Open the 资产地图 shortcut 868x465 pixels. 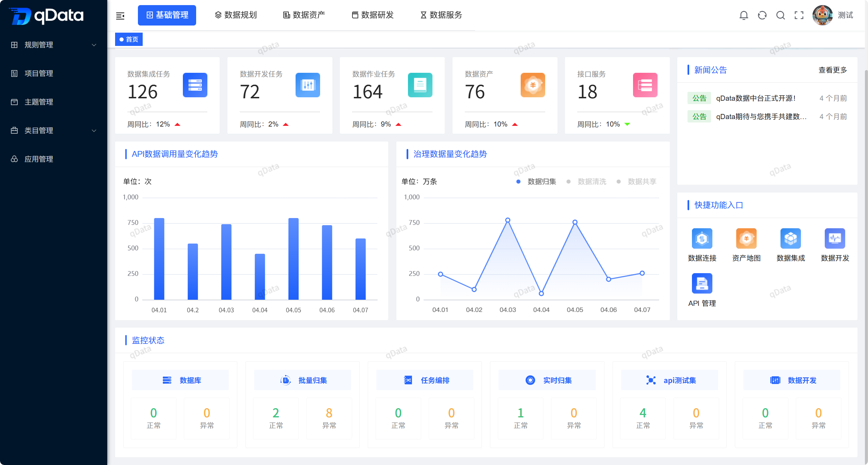tap(746, 245)
